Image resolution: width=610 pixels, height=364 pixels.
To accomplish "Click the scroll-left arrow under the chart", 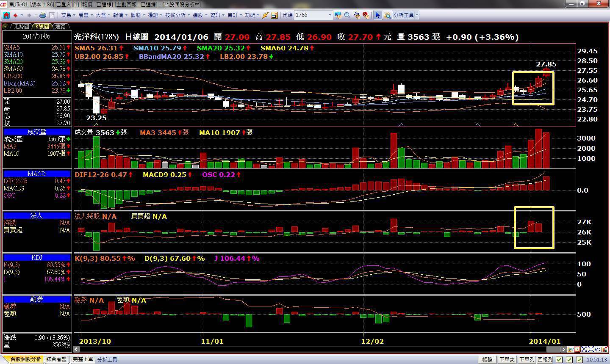I will click(x=77, y=349).
